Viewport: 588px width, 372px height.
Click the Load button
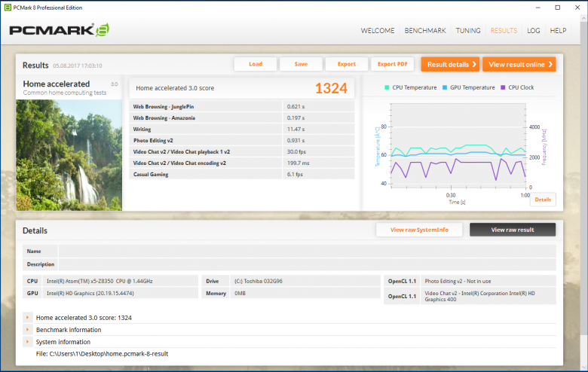256,64
